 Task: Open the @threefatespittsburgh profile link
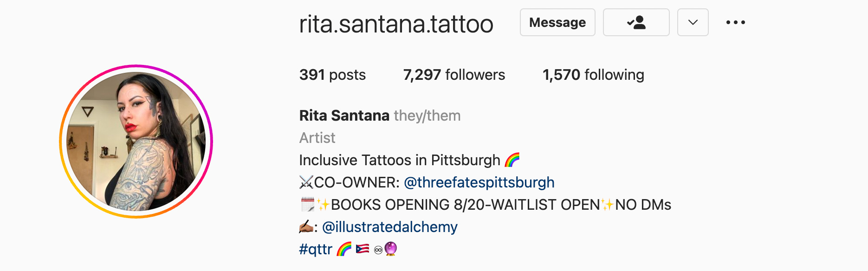pos(479,182)
